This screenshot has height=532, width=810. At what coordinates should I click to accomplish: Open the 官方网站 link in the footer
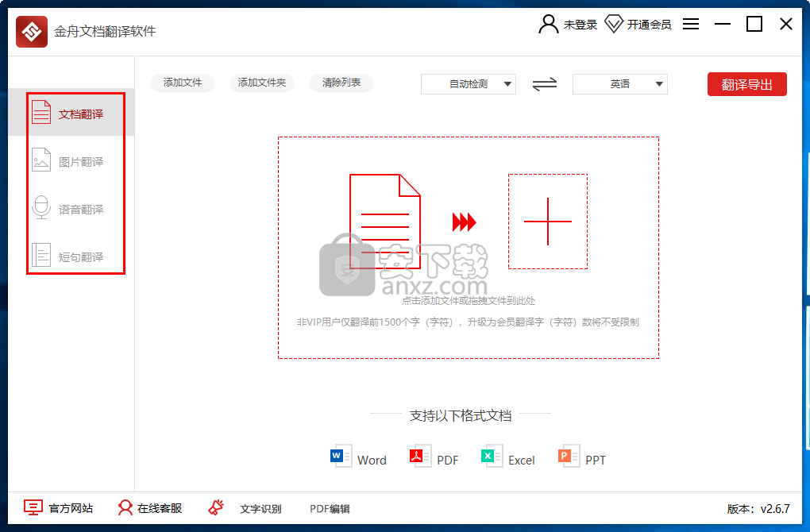tap(71, 509)
